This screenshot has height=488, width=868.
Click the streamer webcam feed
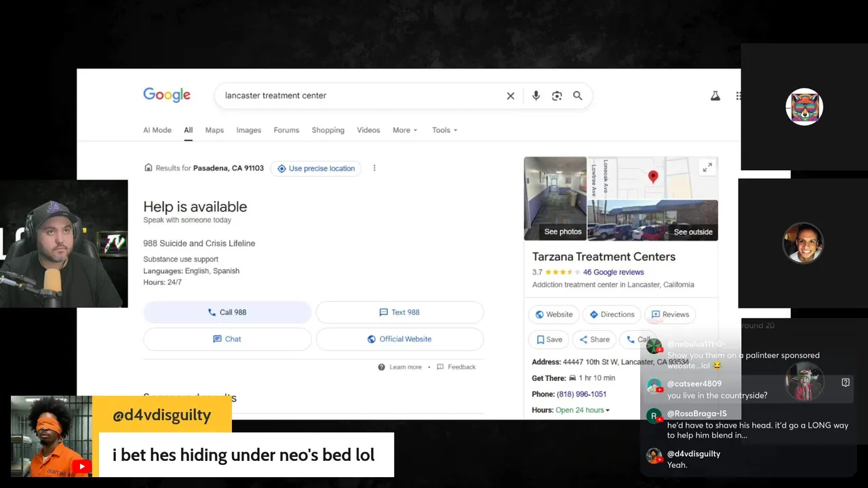click(x=64, y=244)
